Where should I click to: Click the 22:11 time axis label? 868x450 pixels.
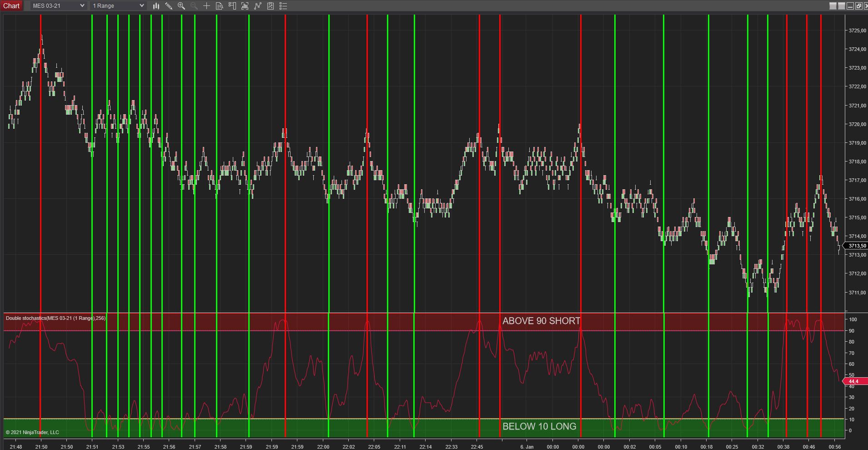(x=400, y=447)
